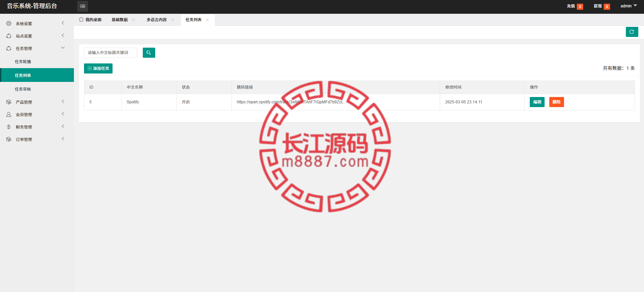644x292 pixels.
Task: Click the 2025-03-05 23:14:11 timestamp
Action: coord(464,102)
